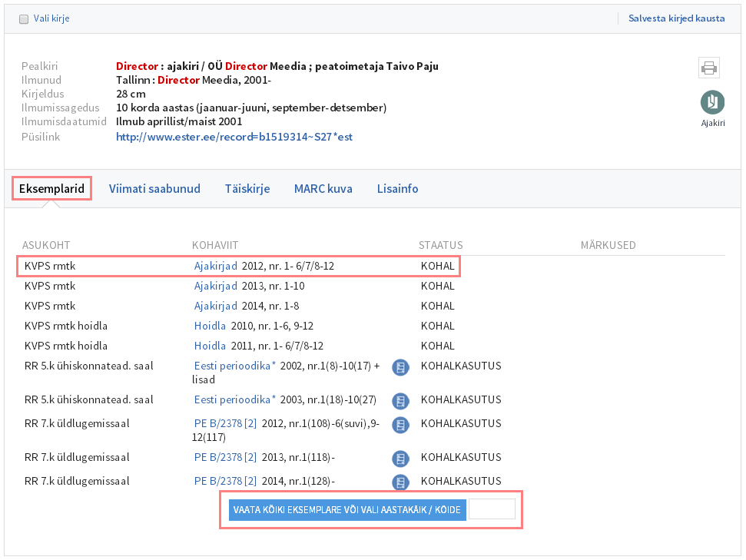Screen dimensions: 746x560
Task: Click 'RR 7.k üldlugemissaal' in the 2013 row
Action: point(77,457)
